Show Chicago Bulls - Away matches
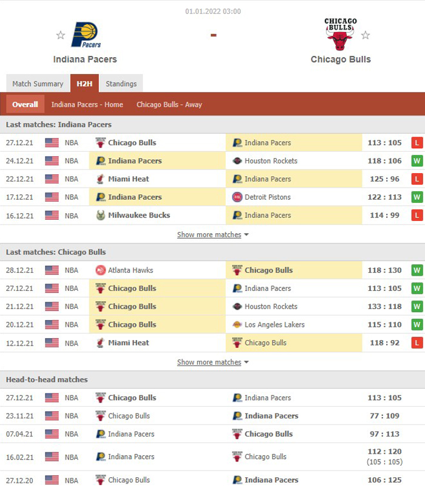 [x=169, y=104]
